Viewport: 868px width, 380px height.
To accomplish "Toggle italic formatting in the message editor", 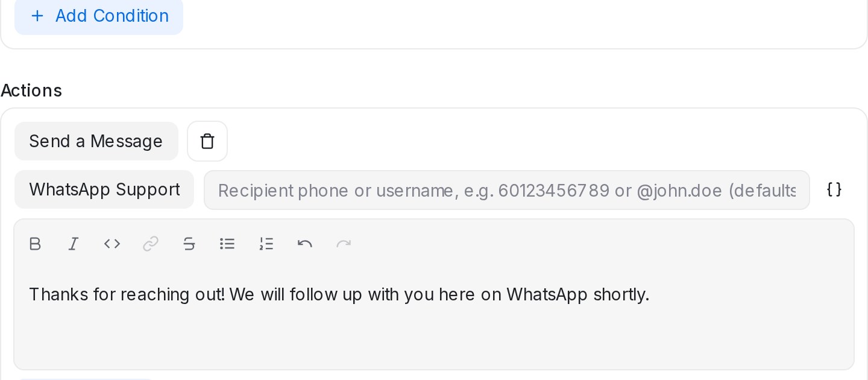I will [74, 244].
